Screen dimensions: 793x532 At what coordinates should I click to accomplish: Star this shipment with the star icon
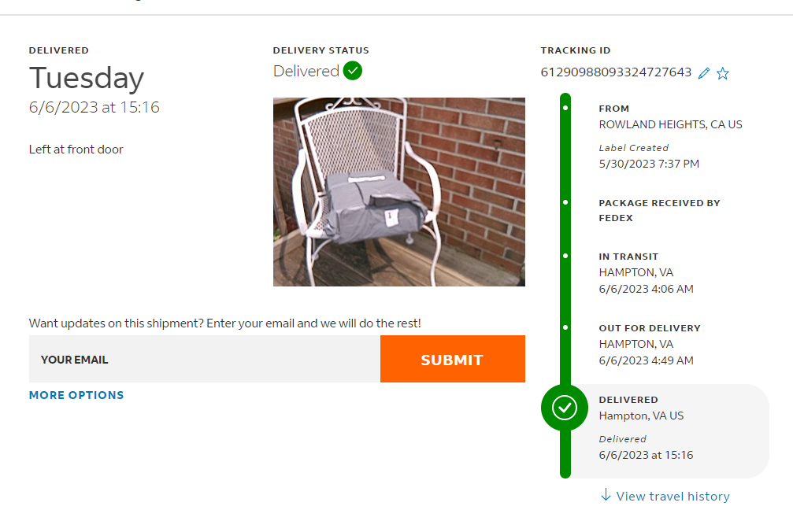[x=723, y=73]
